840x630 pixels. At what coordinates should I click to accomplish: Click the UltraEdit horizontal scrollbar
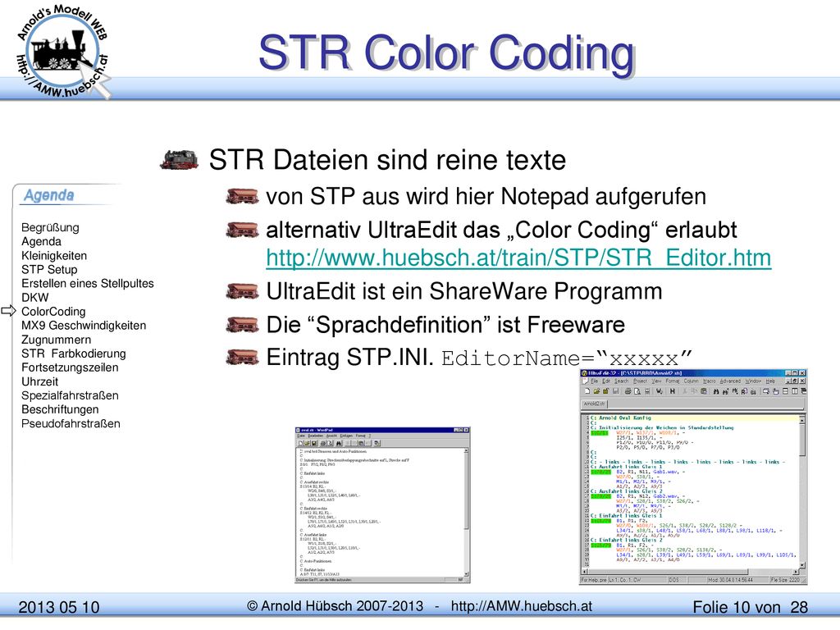click(691, 572)
